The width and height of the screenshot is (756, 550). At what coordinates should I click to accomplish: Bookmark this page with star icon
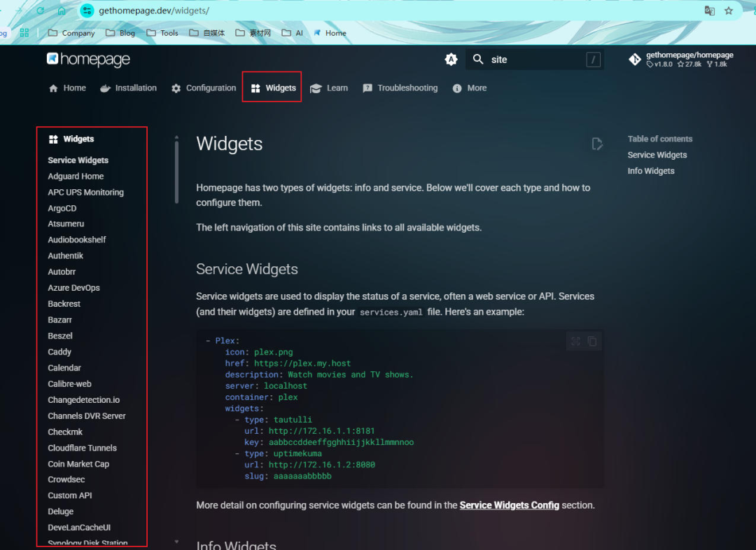pyautogui.click(x=729, y=11)
